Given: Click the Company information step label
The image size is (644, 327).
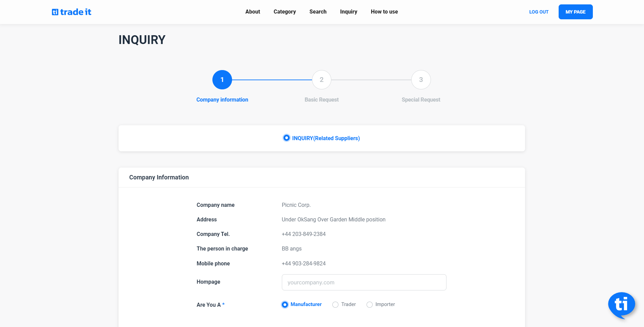Looking at the screenshot, I should point(222,100).
